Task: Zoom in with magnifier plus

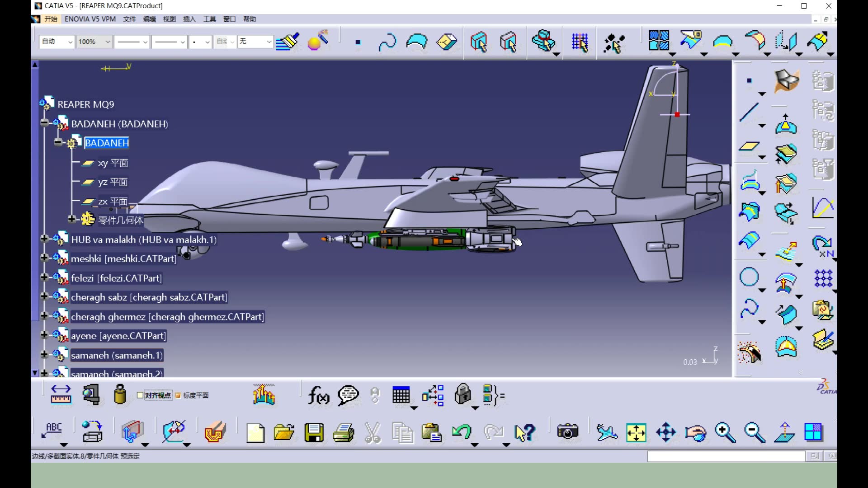Action: point(725,432)
